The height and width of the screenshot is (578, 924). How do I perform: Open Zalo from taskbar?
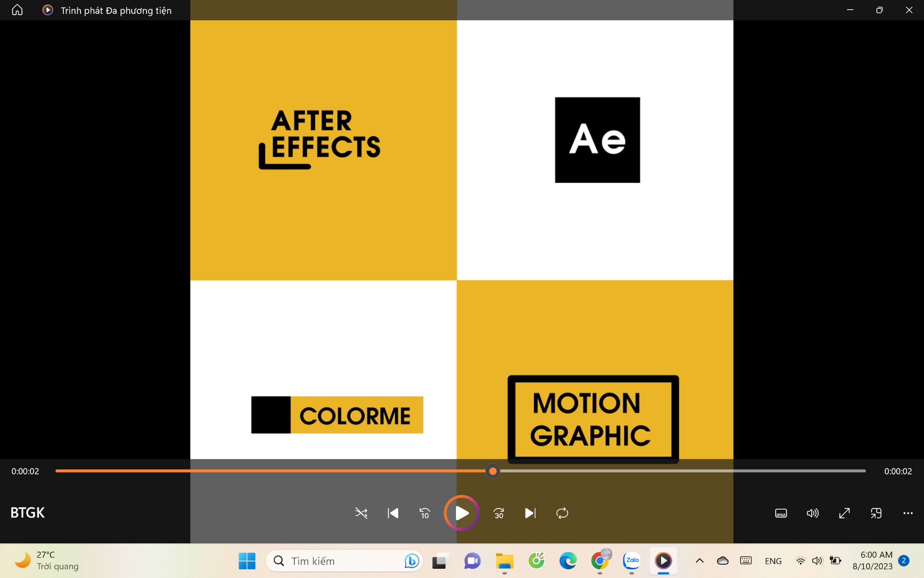pyautogui.click(x=632, y=561)
